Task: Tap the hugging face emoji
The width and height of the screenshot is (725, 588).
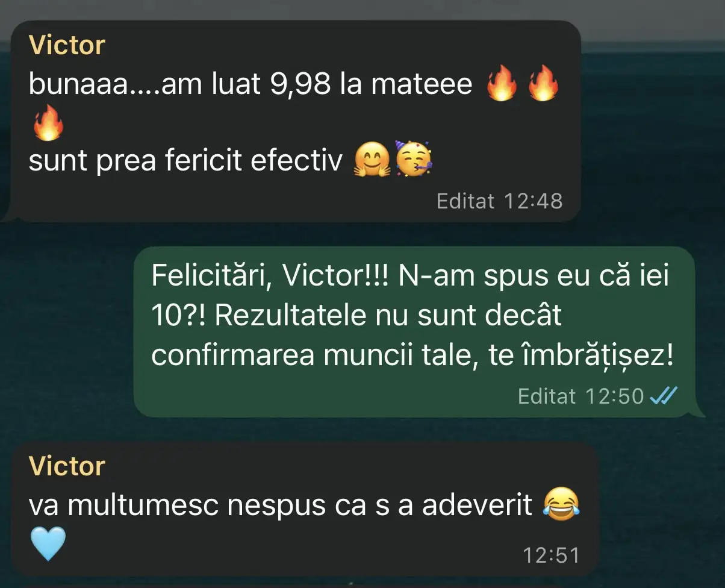Action: click(x=370, y=161)
